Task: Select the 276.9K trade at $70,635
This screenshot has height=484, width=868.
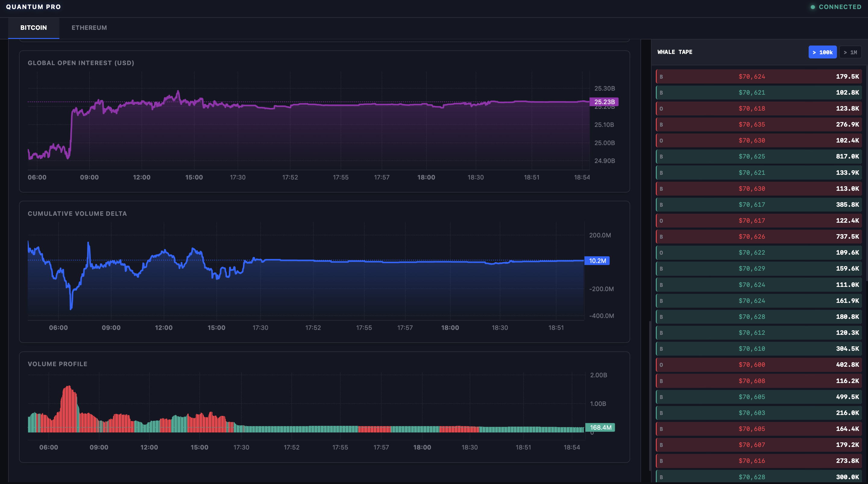Action: coord(758,124)
